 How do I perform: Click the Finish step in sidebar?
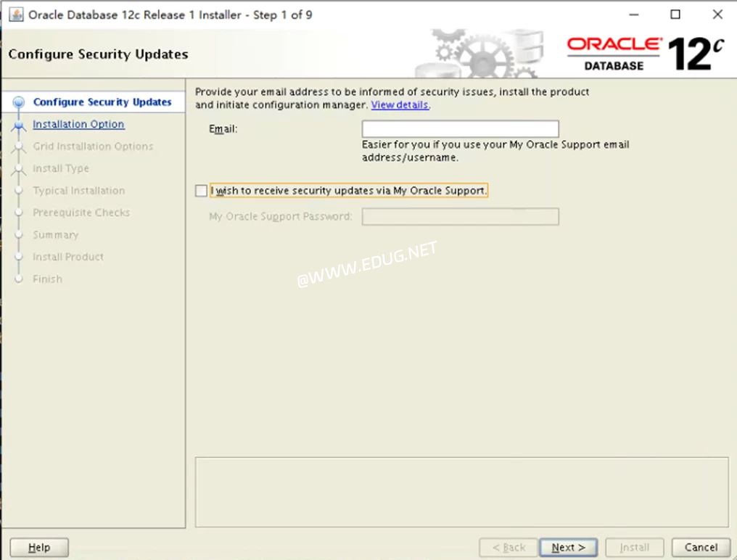click(47, 279)
